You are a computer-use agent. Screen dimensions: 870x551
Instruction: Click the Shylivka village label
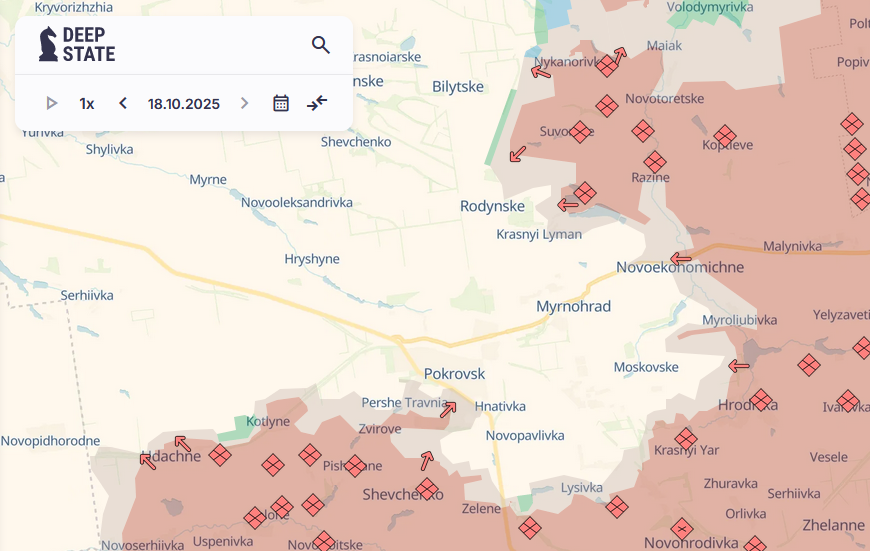109,150
